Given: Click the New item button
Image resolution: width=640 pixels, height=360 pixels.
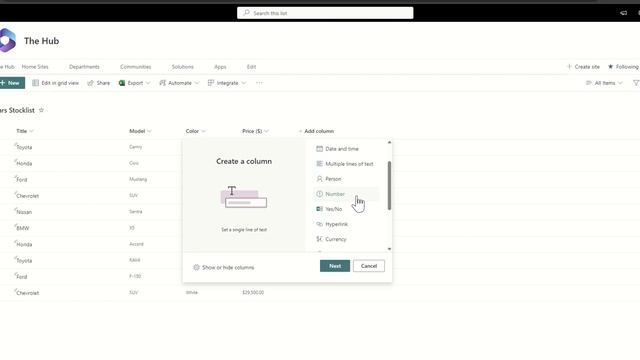Looking at the screenshot, I should coord(12,83).
